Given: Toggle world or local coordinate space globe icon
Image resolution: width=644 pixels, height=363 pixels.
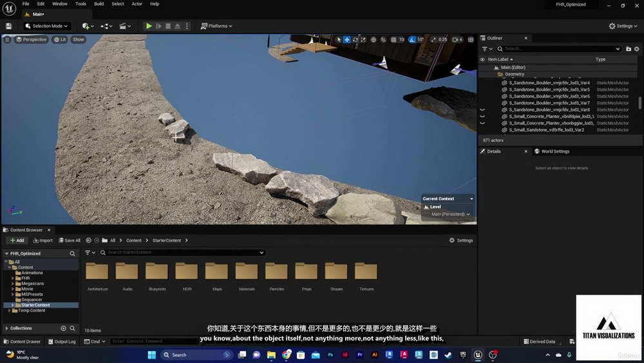Looking at the screenshot, I should point(374,39).
